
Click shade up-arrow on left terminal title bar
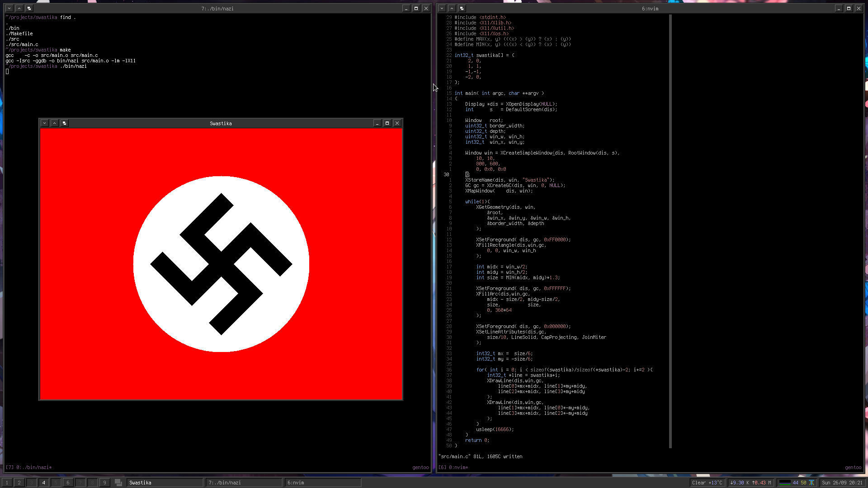(x=19, y=8)
